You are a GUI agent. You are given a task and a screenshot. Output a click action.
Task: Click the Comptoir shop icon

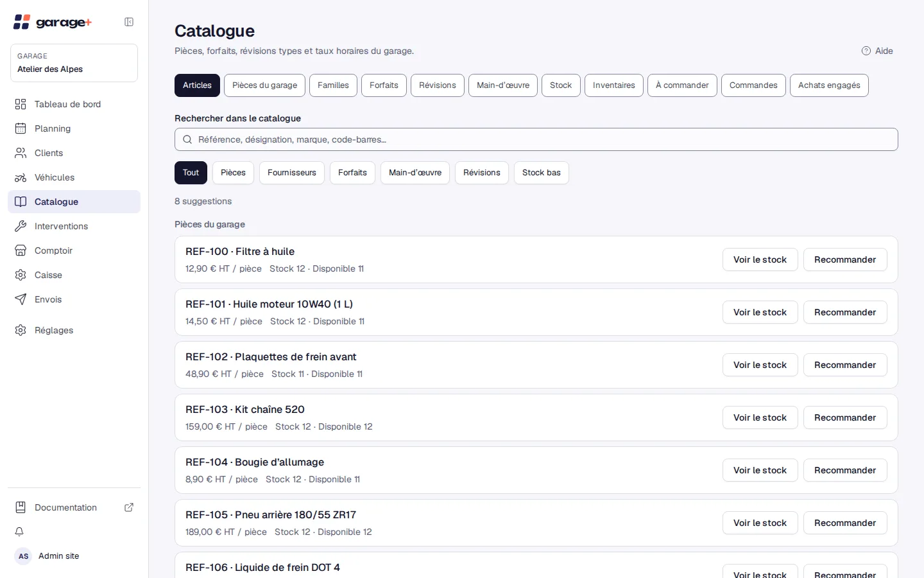[x=21, y=250]
